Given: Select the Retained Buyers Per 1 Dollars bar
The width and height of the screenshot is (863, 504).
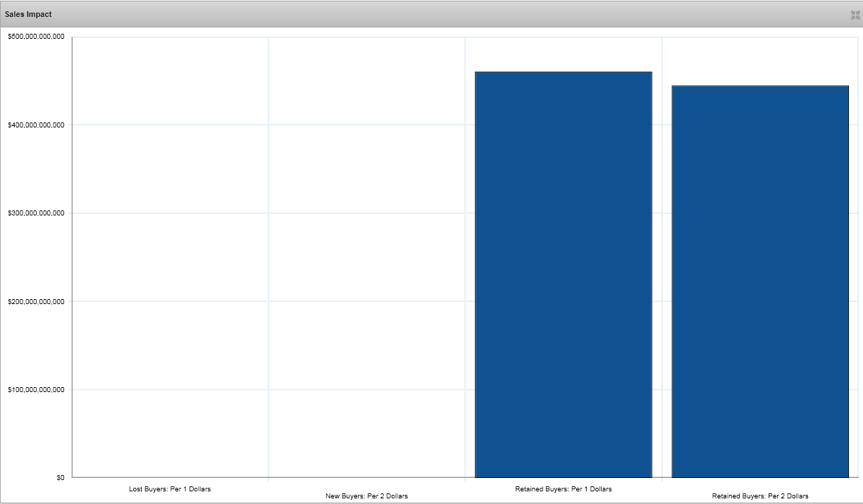Looking at the screenshot, I should click(x=563, y=275).
